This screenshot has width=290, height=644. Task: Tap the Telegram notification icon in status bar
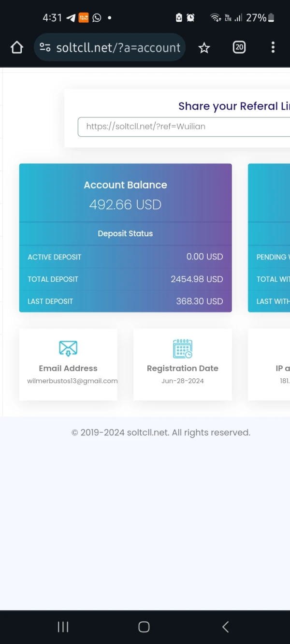pos(71,18)
